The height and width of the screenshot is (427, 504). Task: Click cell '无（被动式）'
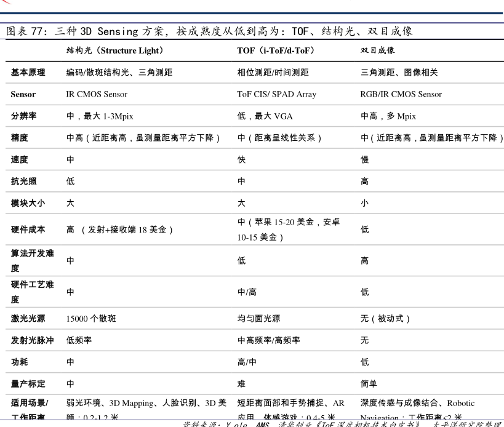pos(385,318)
